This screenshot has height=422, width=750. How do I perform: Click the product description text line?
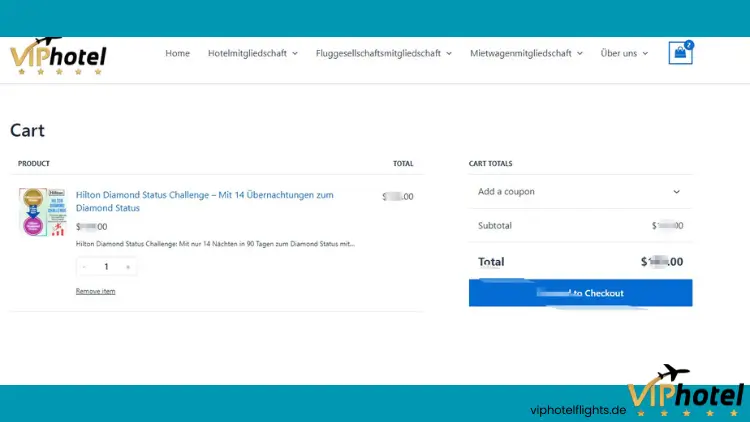pos(215,244)
